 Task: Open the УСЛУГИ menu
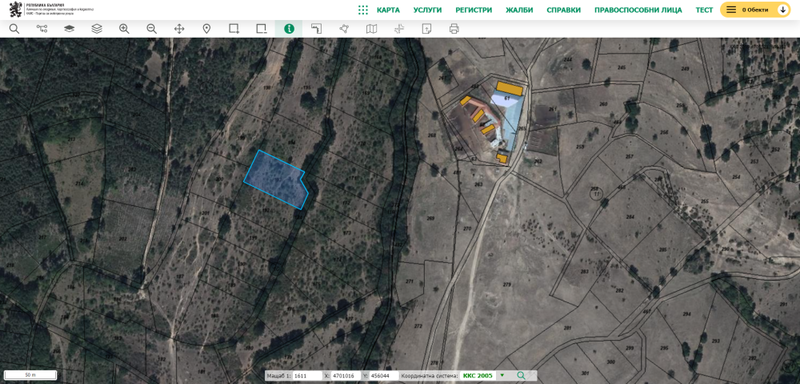428,10
